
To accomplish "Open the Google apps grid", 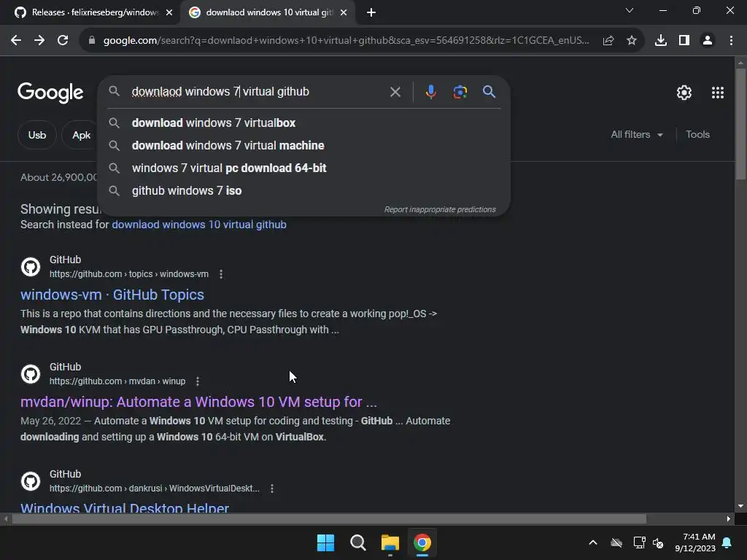I will [x=718, y=93].
